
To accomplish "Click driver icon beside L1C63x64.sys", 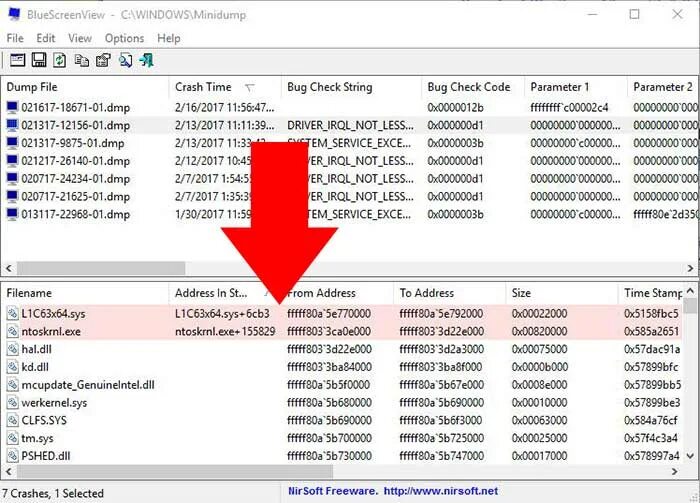I will (12, 313).
